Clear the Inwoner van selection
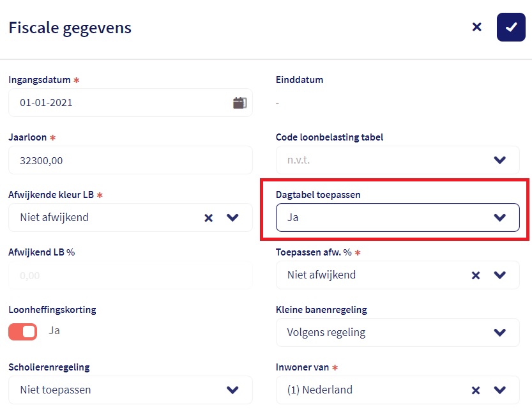This screenshot has height=412, width=532. coord(475,390)
